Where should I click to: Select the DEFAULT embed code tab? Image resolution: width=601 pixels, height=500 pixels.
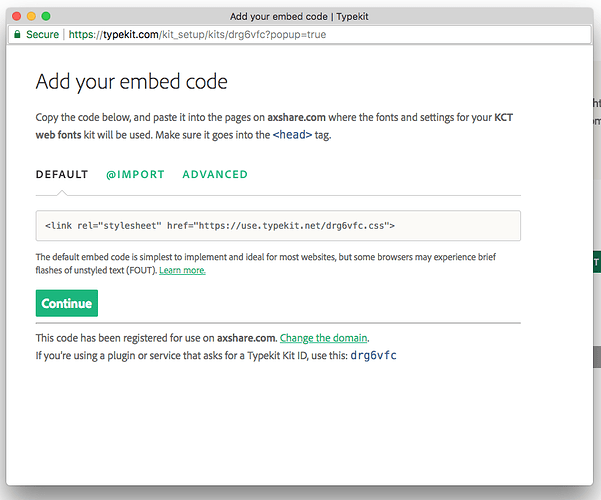[x=62, y=174]
